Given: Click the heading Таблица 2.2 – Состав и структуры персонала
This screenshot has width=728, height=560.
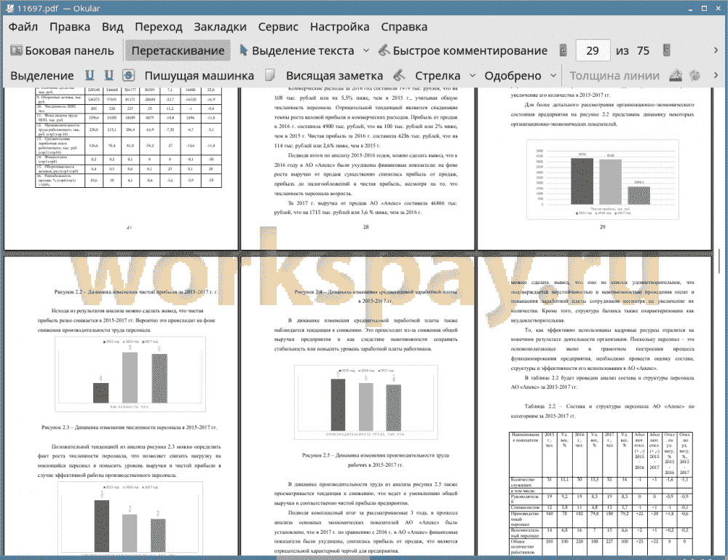Looking at the screenshot, I should [x=602, y=411].
